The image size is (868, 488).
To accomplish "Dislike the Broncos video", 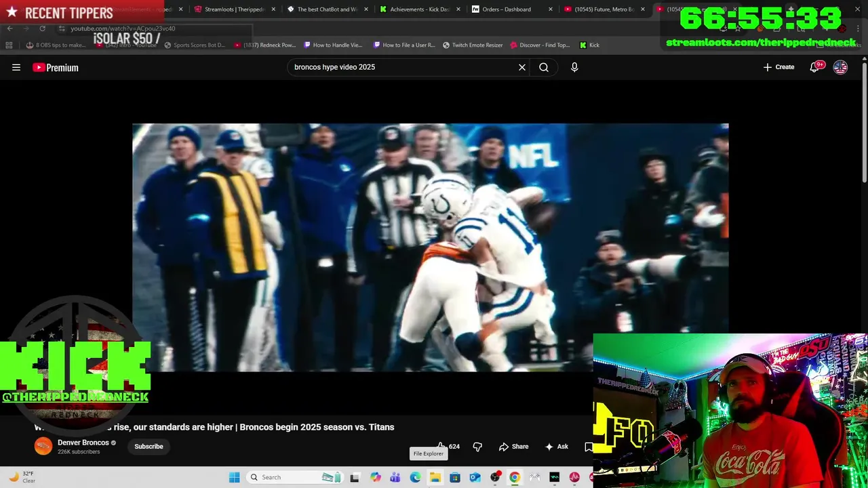I will [x=477, y=447].
